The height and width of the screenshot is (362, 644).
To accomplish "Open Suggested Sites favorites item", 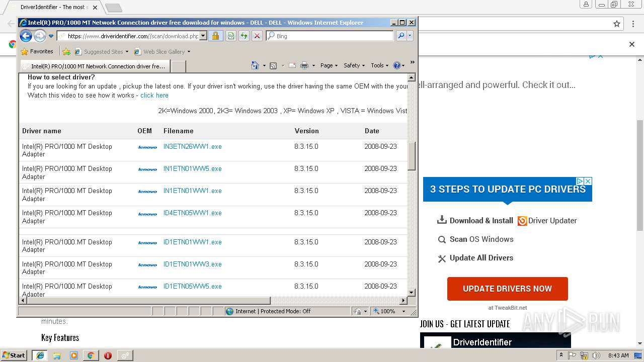I will [x=101, y=51].
